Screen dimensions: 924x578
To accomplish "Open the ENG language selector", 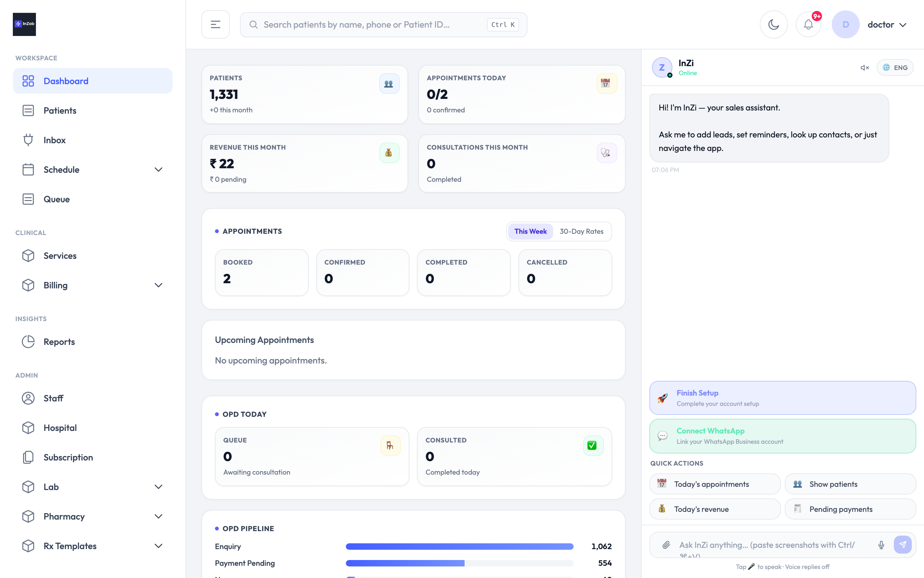I will tap(894, 68).
